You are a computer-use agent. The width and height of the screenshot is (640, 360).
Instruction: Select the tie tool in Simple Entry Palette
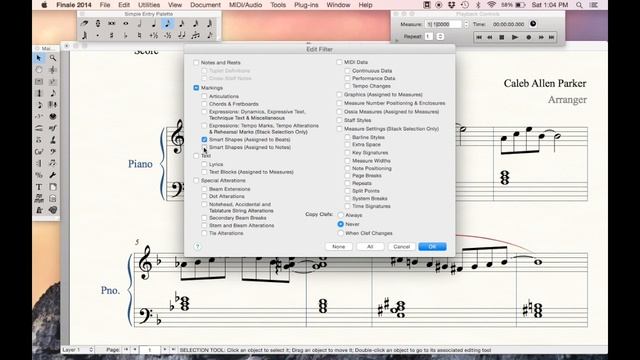pos(182,36)
